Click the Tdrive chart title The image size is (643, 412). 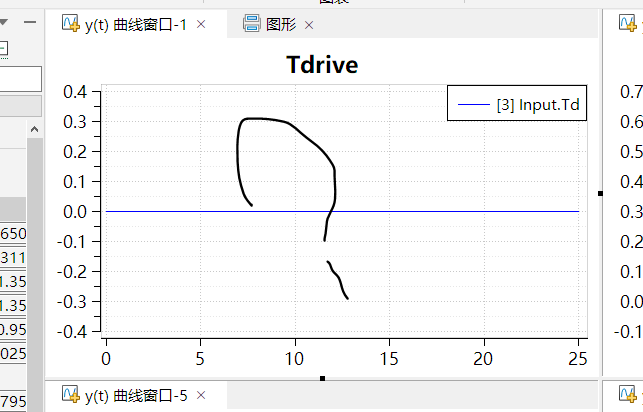(x=322, y=65)
